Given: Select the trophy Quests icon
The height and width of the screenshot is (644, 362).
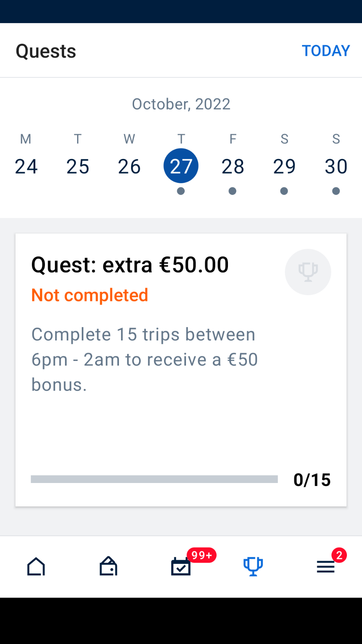Looking at the screenshot, I should tap(253, 566).
